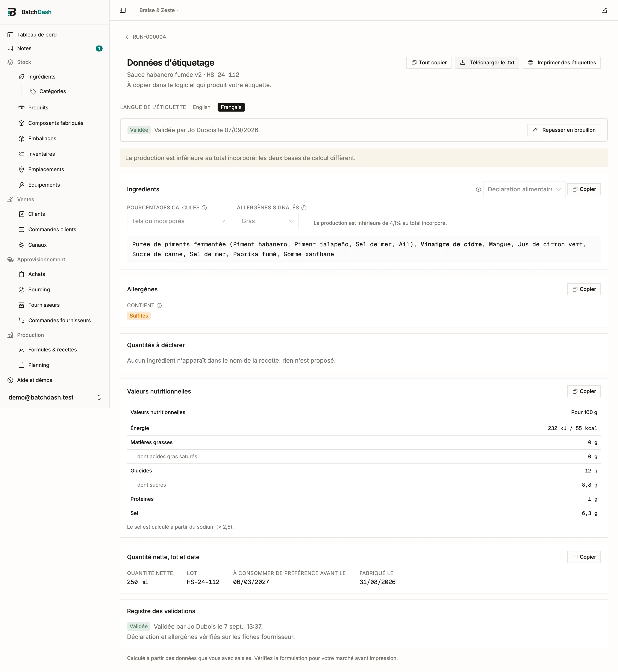618x672 pixels.
Task: Collapse the Ventes sidebar group
Action: 25,200
